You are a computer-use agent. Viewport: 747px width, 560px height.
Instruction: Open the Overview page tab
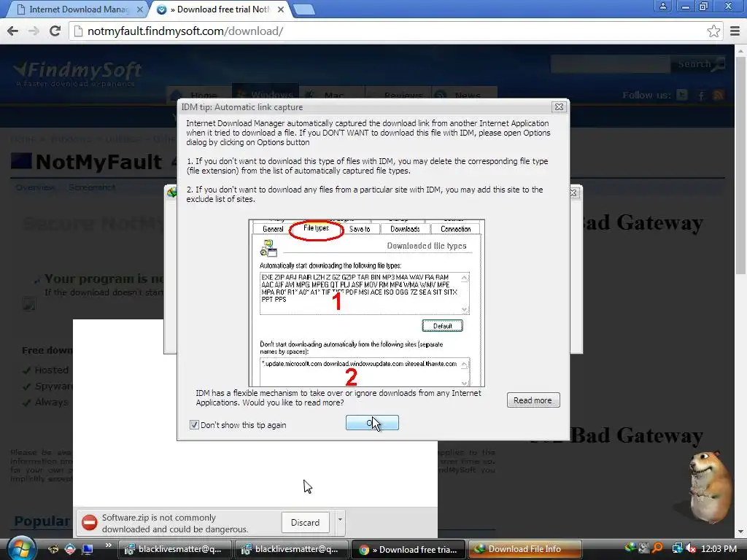coord(35,187)
